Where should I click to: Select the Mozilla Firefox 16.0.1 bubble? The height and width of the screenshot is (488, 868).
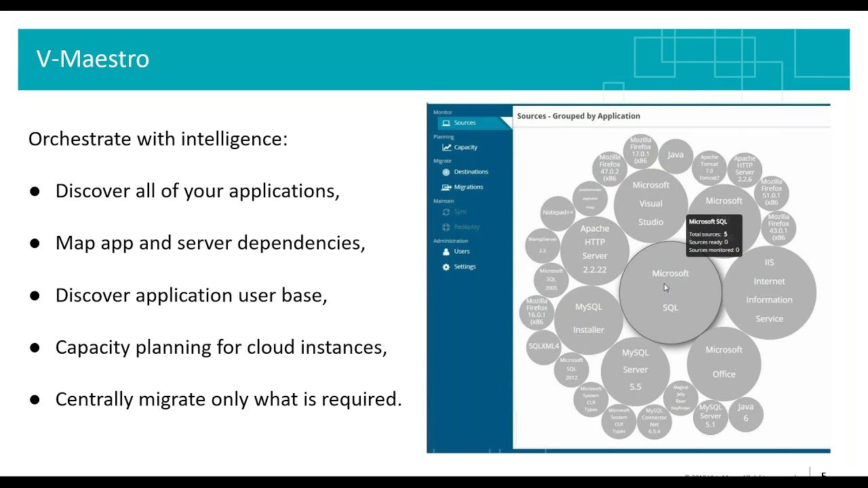pyautogui.click(x=537, y=312)
